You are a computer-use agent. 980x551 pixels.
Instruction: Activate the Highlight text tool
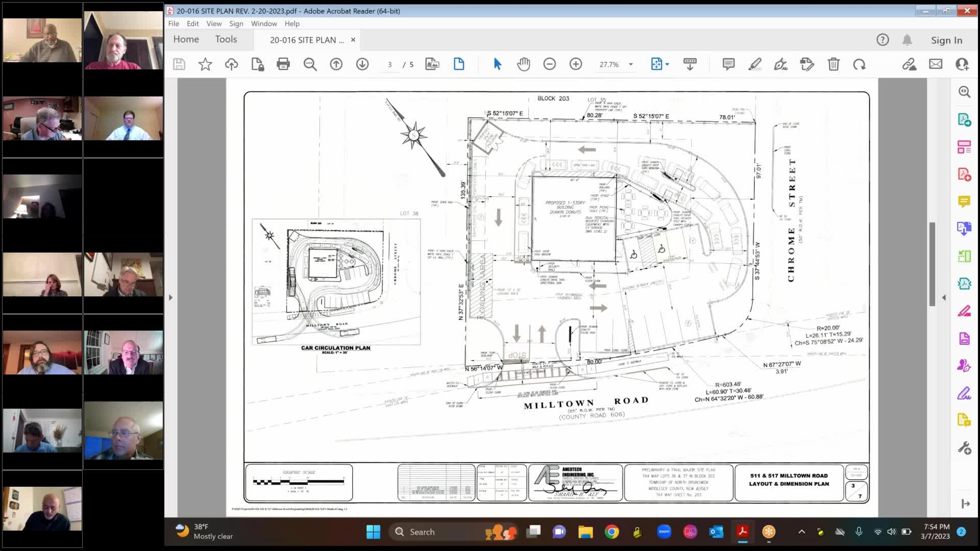tap(755, 64)
